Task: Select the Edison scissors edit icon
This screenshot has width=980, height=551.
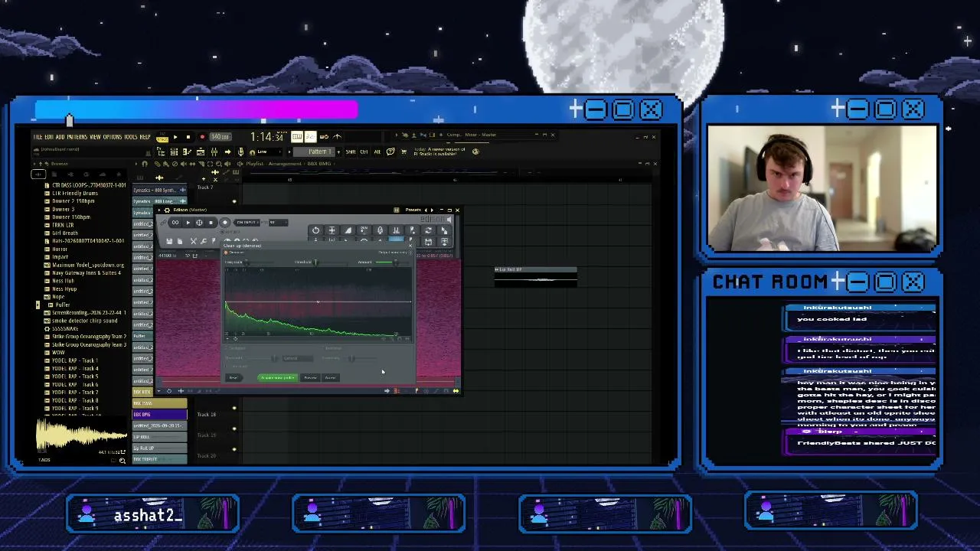Action: [193, 241]
